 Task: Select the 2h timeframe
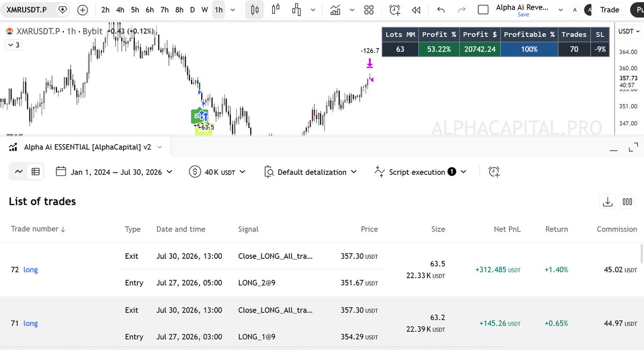[x=105, y=10]
